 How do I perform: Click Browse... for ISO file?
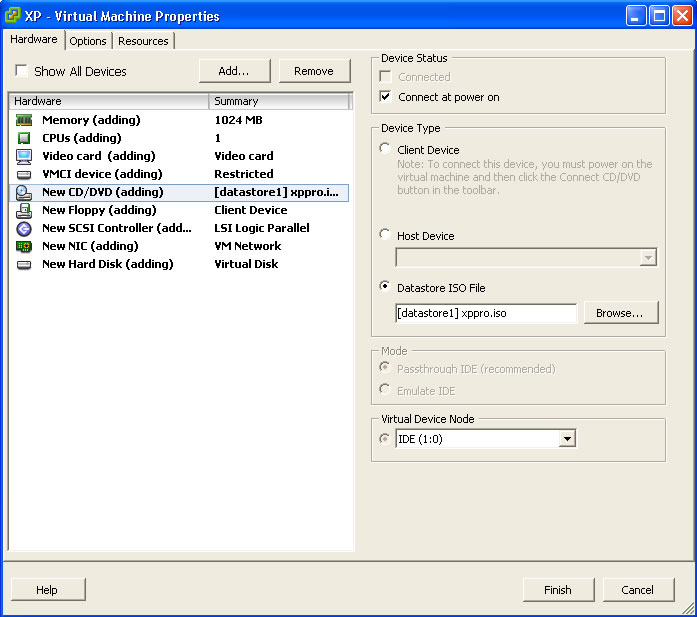point(621,313)
